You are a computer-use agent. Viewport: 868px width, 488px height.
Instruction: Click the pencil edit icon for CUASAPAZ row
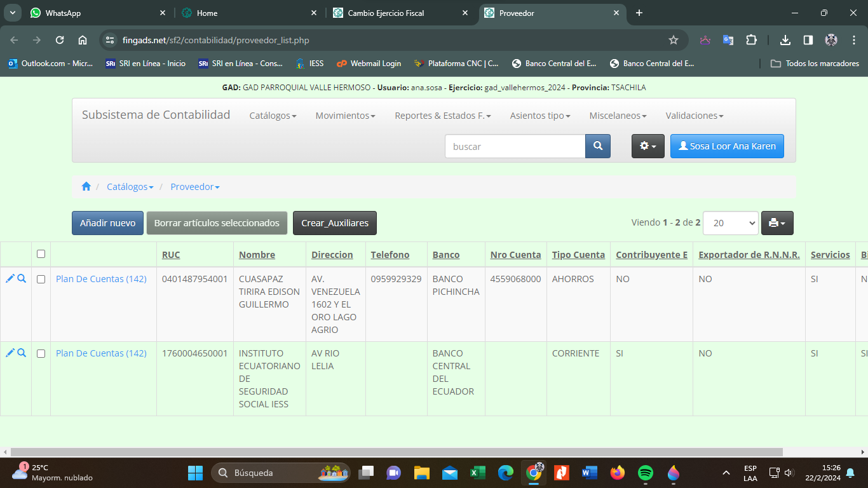pyautogui.click(x=10, y=279)
